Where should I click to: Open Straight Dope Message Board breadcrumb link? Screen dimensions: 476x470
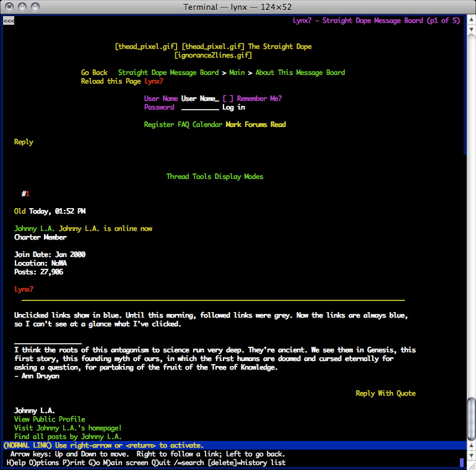[x=168, y=72]
